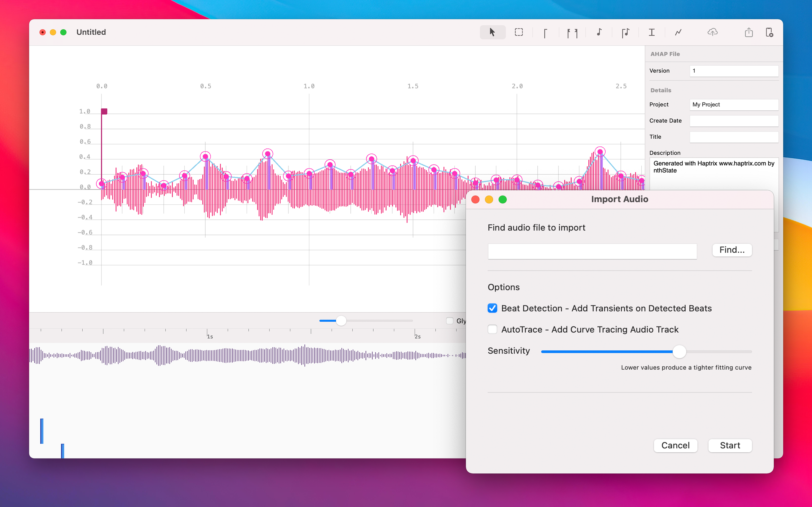Viewport: 812px width, 507px height.
Task: Click the audio file path field
Action: [592, 251]
